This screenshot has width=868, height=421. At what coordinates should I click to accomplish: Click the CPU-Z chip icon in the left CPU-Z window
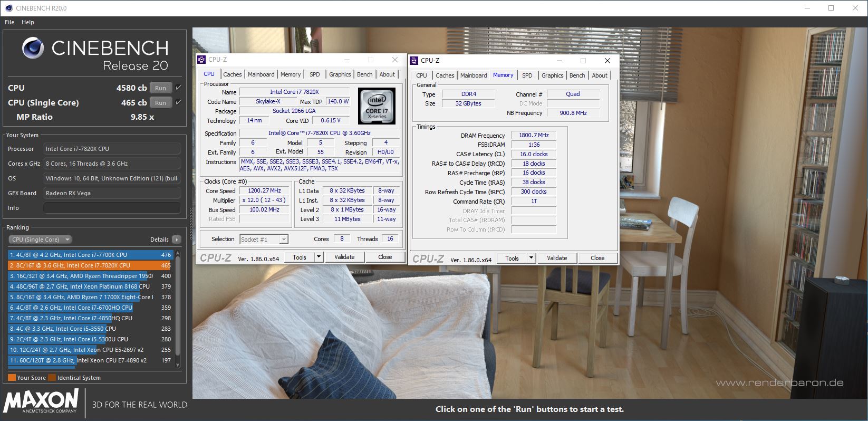tap(201, 60)
